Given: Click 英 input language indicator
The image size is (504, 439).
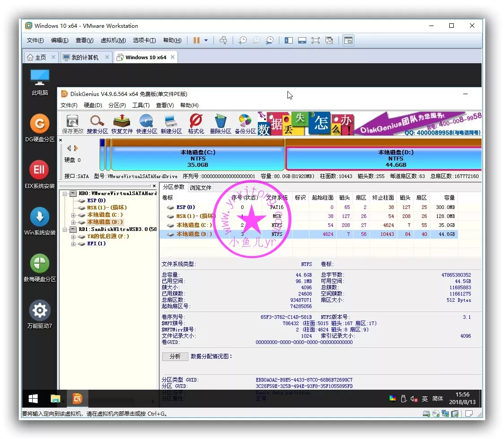Looking at the screenshot, I should point(425,399).
